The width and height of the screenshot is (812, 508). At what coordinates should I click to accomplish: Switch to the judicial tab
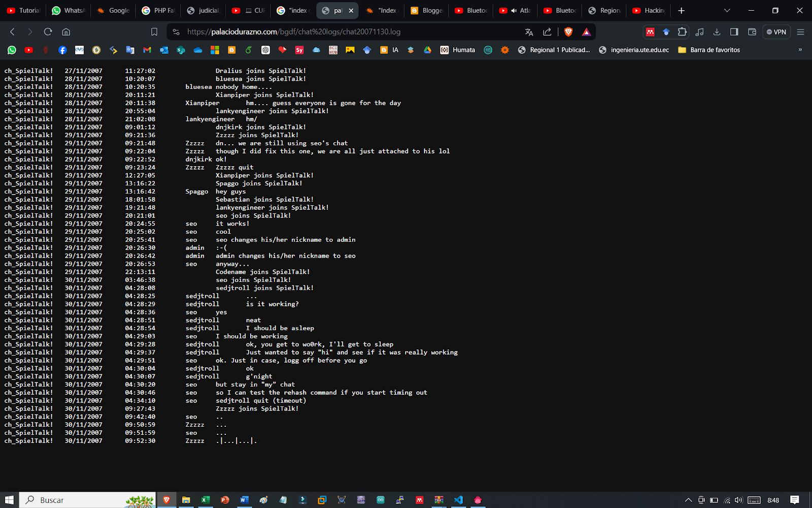point(203,10)
